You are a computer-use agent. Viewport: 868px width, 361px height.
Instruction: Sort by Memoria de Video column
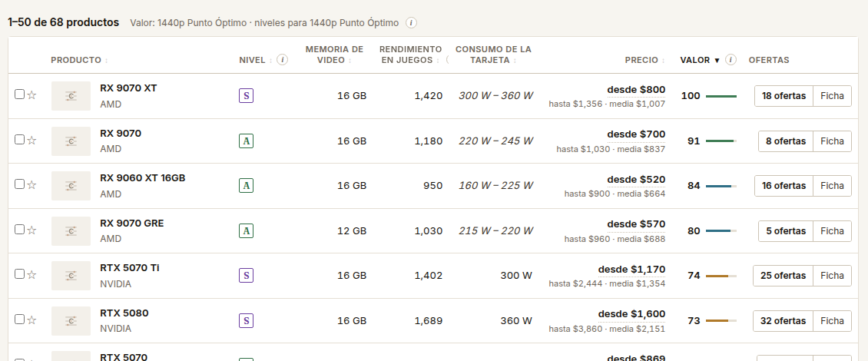tap(334, 55)
